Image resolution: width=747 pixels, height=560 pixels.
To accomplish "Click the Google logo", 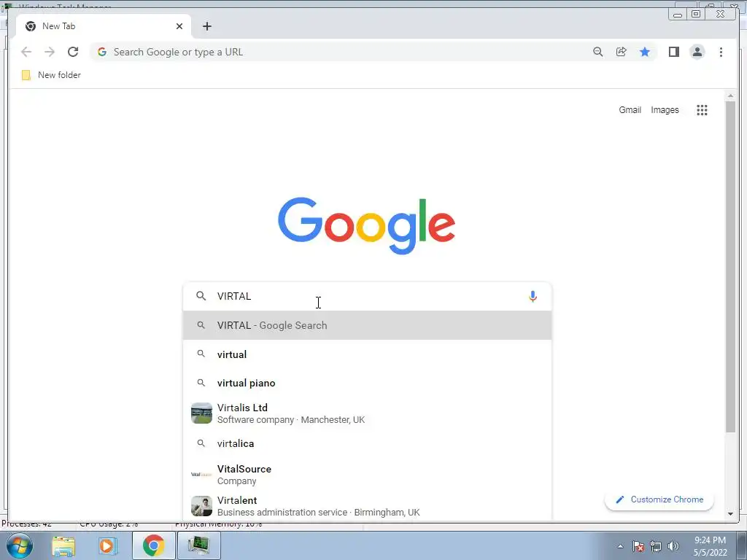I will point(366,225).
